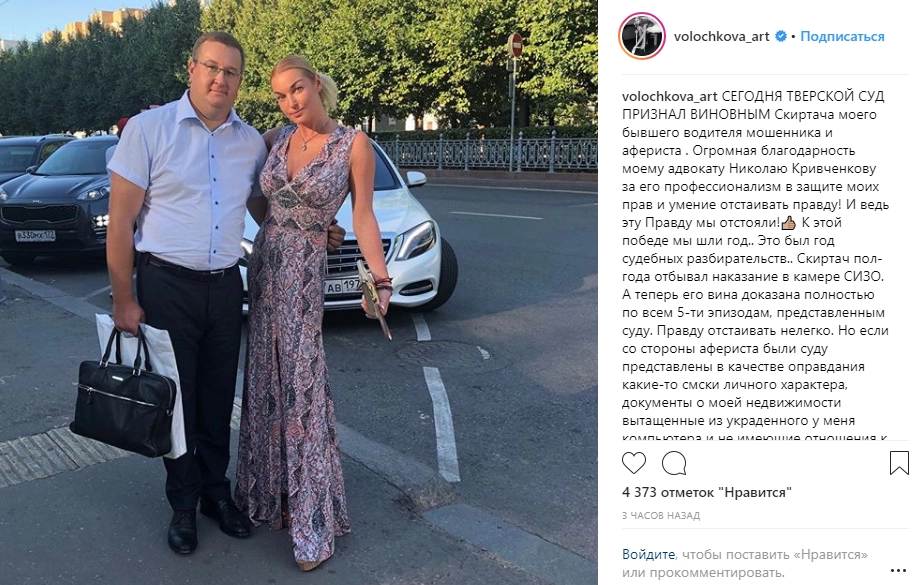
Task: Click the thumbs-up emoji in caption
Action: coord(789,222)
